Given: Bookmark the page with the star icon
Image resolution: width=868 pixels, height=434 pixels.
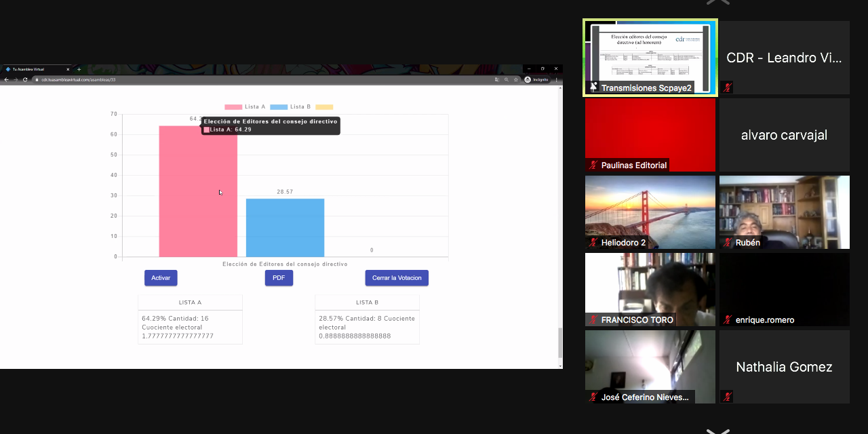Looking at the screenshot, I should 516,79.
